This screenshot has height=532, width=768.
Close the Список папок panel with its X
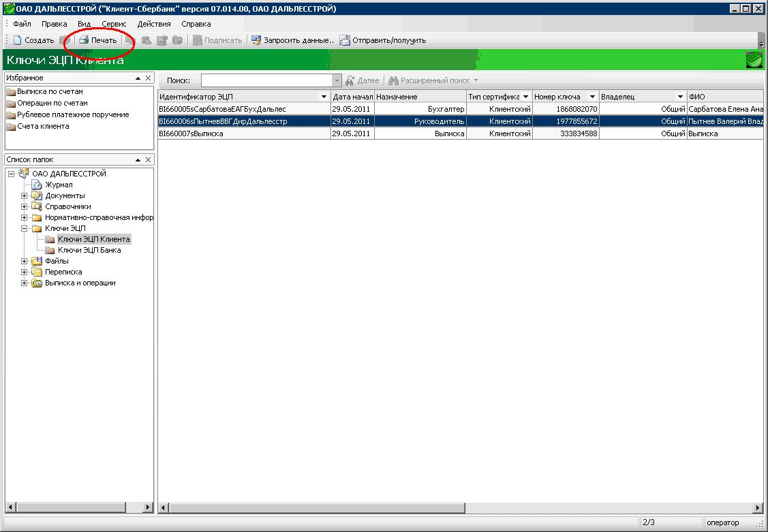(148, 159)
